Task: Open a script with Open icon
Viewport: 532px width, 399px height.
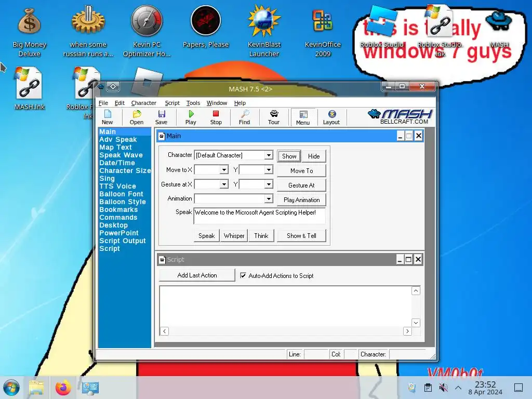Action: 137,117
